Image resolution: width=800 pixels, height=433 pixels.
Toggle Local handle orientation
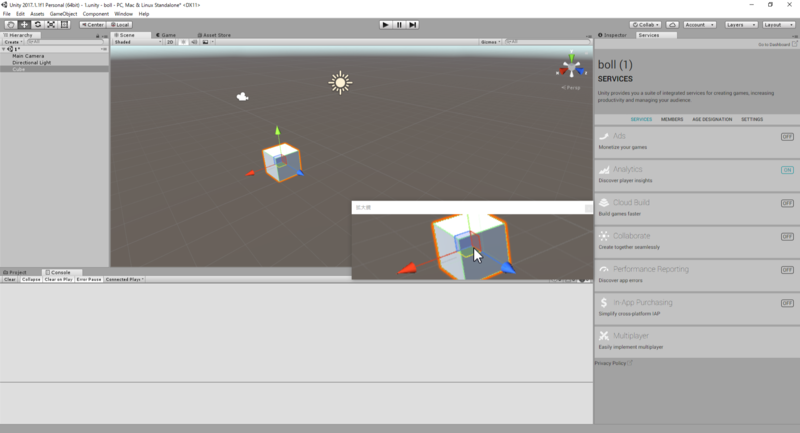click(120, 24)
